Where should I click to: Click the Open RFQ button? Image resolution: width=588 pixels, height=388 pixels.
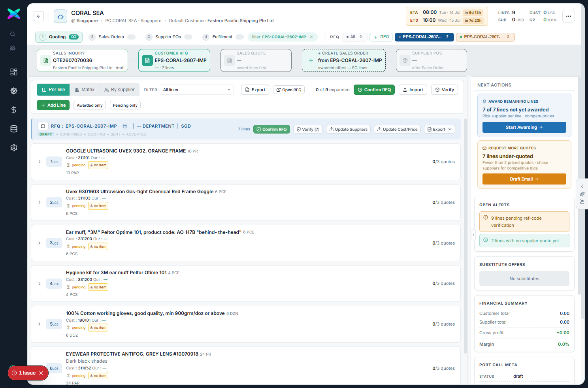(x=289, y=90)
